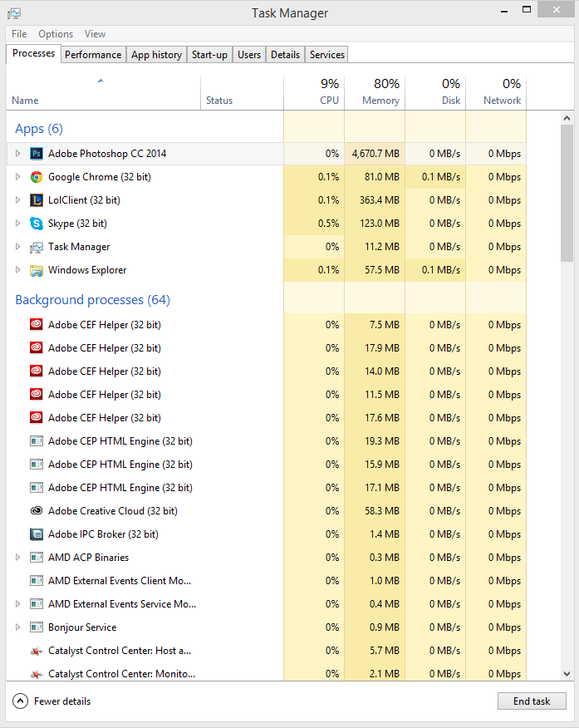Expand the Task Manager process entry
The image size is (579, 728).
(x=17, y=246)
